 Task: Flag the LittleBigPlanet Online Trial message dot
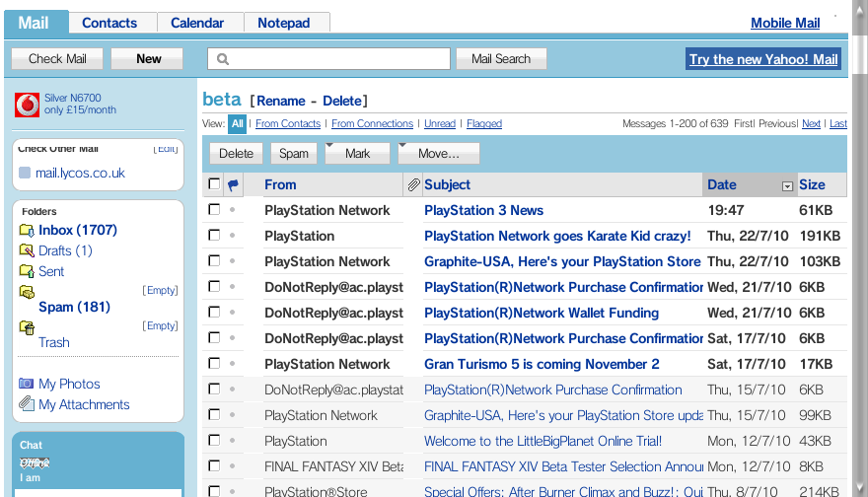click(233, 441)
